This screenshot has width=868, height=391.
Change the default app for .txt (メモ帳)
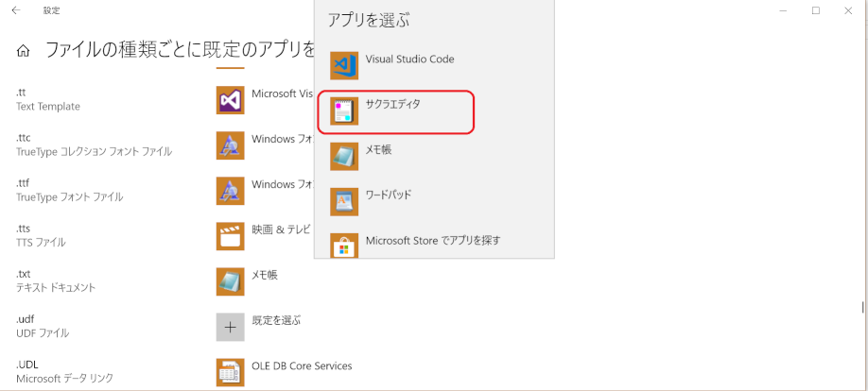tap(265, 275)
